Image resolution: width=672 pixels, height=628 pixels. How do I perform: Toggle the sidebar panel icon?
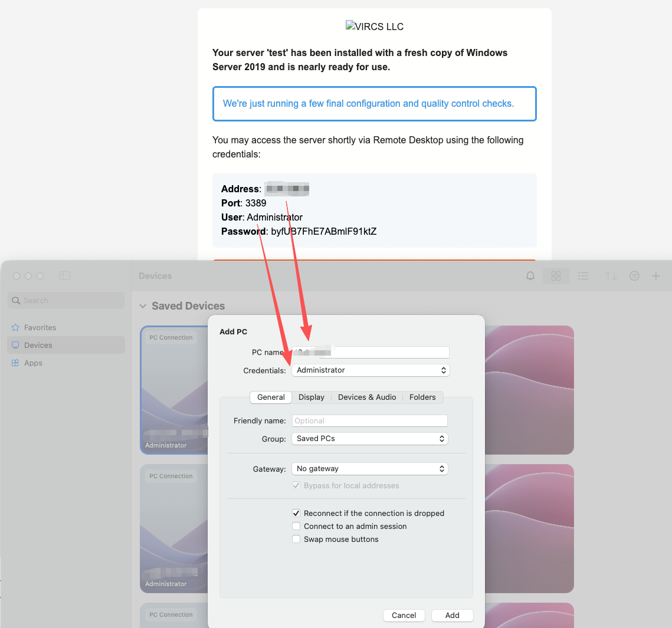(x=65, y=275)
